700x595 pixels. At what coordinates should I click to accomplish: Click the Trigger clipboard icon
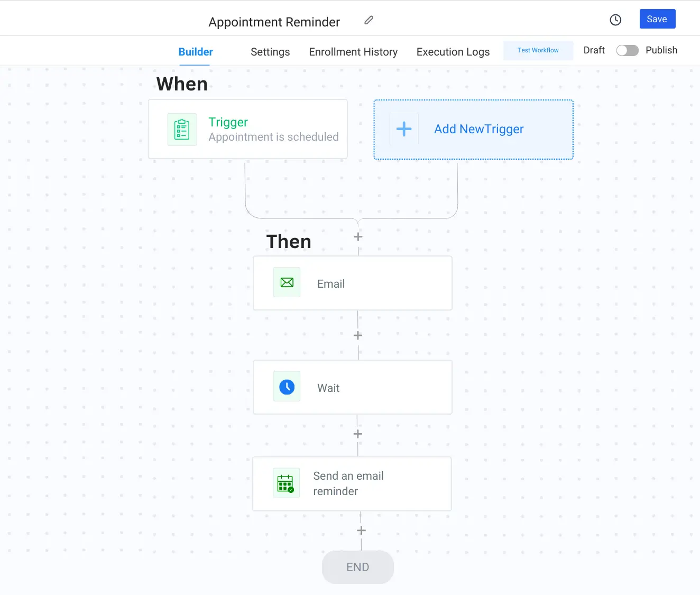(182, 130)
